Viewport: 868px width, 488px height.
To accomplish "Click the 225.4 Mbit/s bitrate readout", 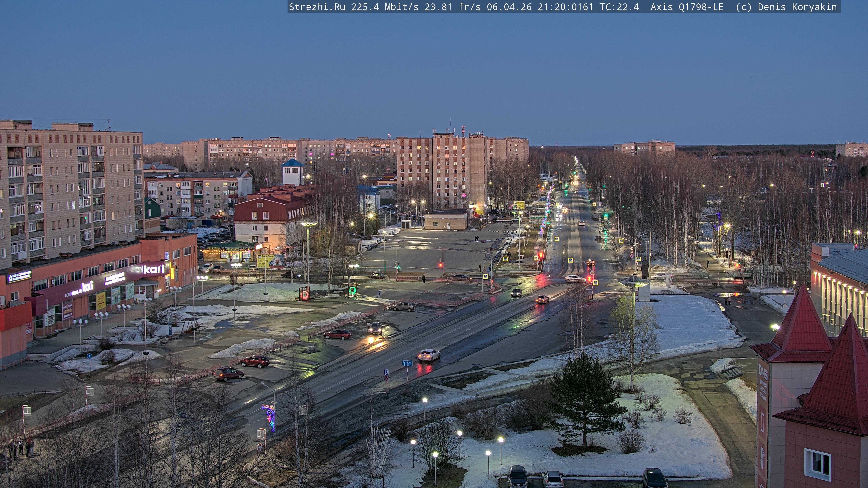I will click(x=384, y=7).
